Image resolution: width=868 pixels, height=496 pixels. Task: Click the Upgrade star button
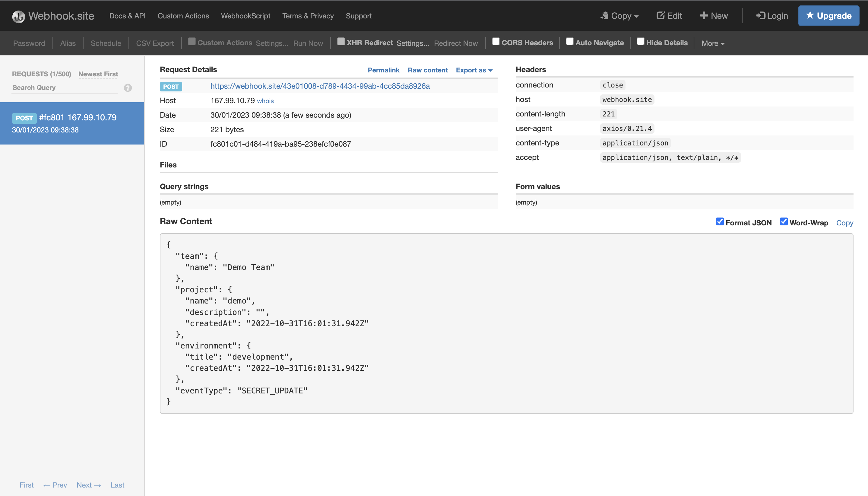tap(828, 16)
